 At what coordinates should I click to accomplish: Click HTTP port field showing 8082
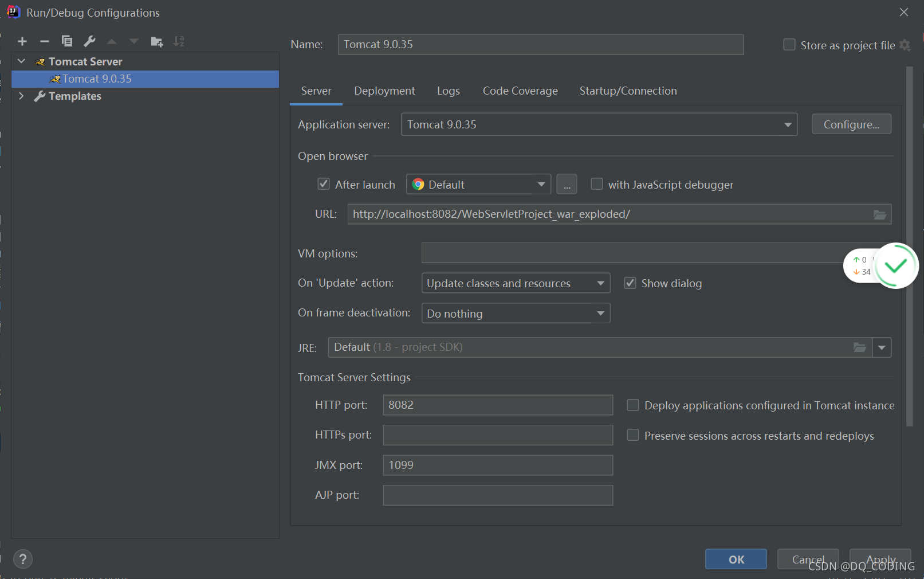(x=498, y=405)
